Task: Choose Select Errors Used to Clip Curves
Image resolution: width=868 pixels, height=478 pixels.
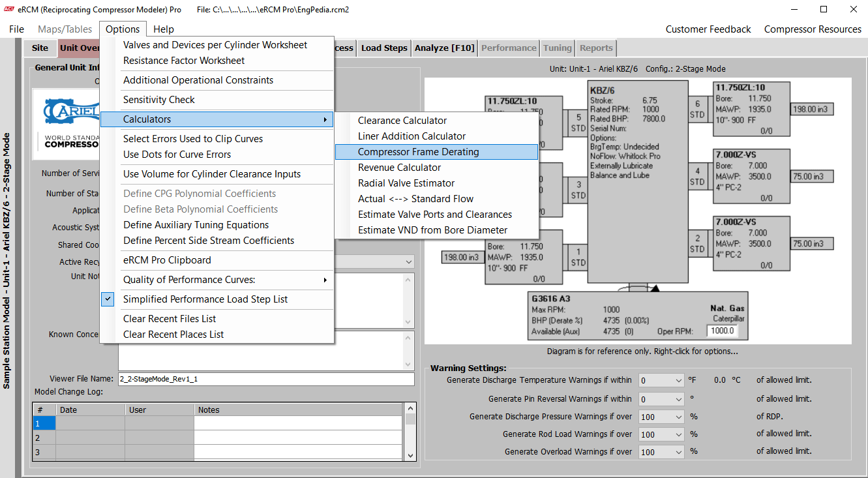Action: click(x=217, y=139)
